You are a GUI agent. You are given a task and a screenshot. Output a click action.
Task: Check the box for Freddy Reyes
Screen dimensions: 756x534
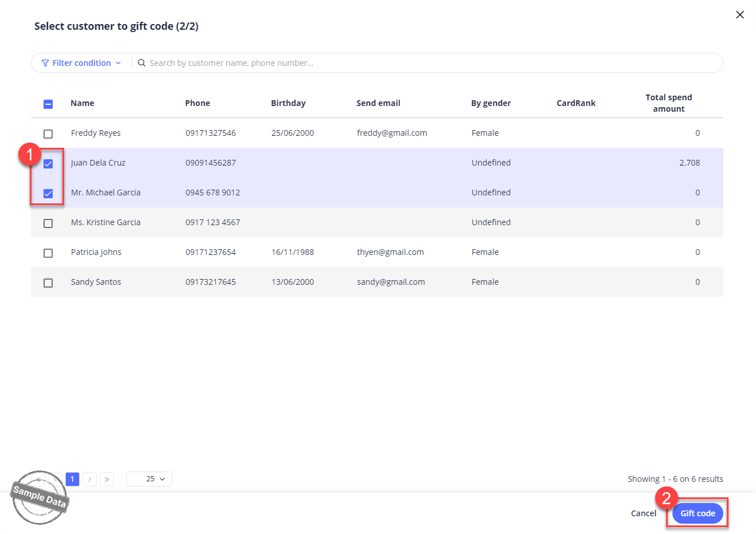(48, 133)
